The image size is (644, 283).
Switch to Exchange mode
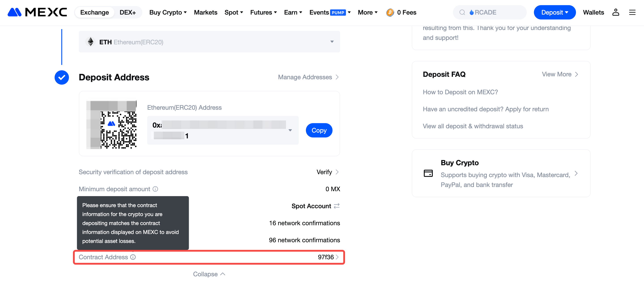[x=94, y=12]
